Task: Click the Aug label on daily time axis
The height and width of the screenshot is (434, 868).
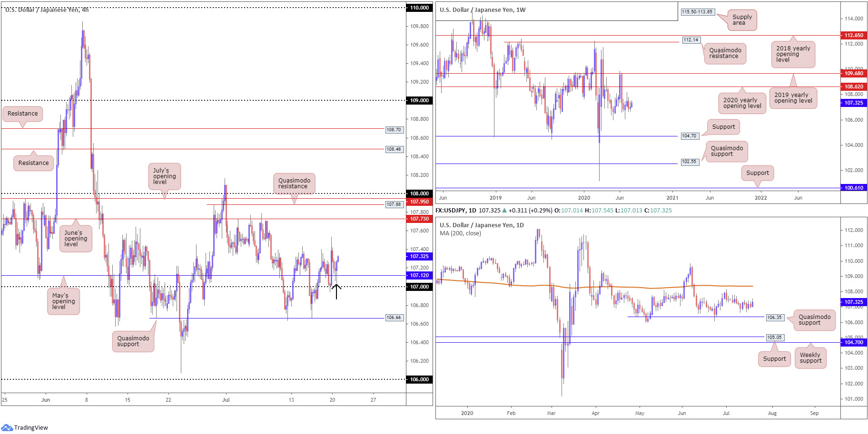Action: [772, 413]
